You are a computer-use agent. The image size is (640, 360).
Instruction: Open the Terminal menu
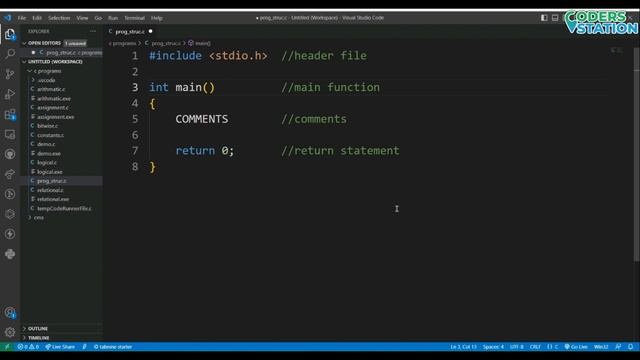[x=135, y=18]
